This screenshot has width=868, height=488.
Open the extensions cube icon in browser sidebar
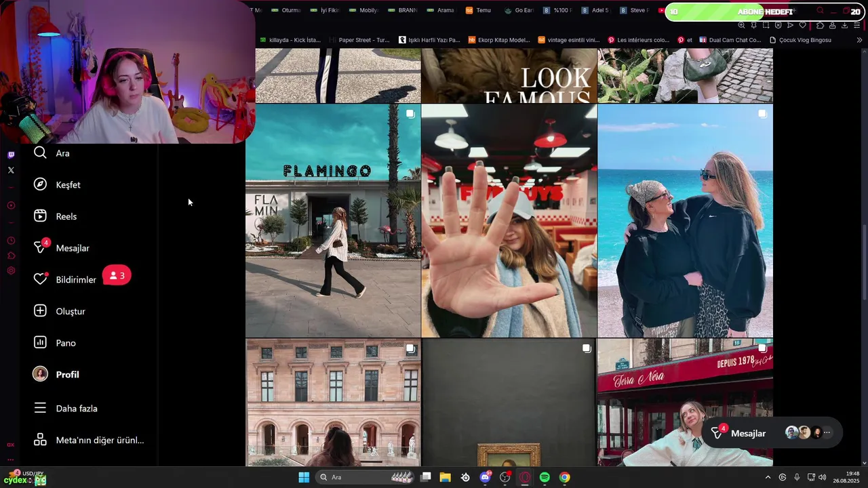pos(11,256)
